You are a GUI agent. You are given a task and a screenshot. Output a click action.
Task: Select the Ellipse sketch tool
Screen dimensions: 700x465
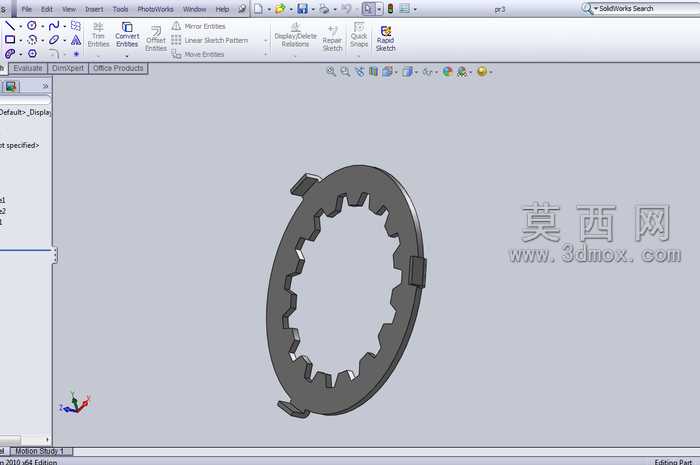(x=54, y=40)
